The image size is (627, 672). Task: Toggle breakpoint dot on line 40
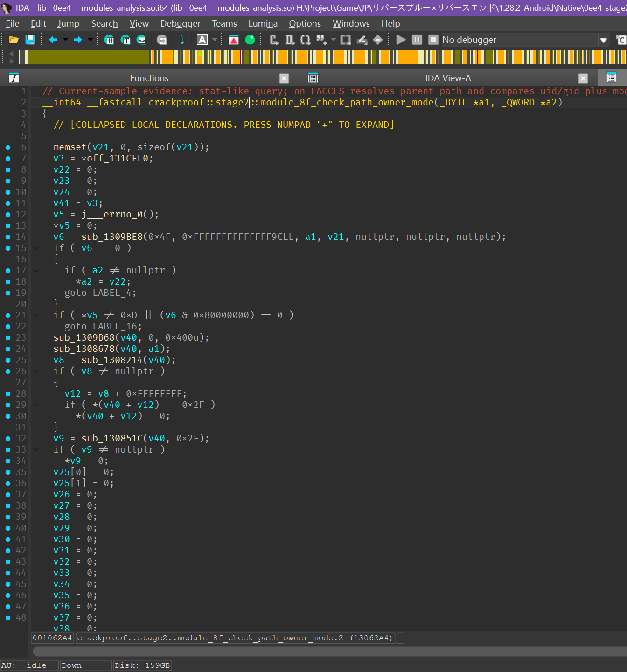pyautogui.click(x=8, y=528)
